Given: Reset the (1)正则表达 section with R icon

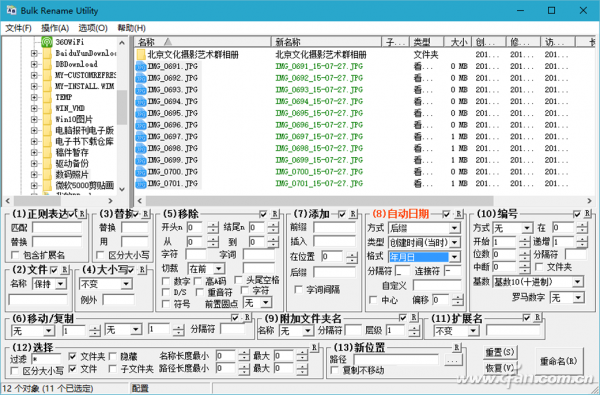Looking at the screenshot, I should pos(82,214).
